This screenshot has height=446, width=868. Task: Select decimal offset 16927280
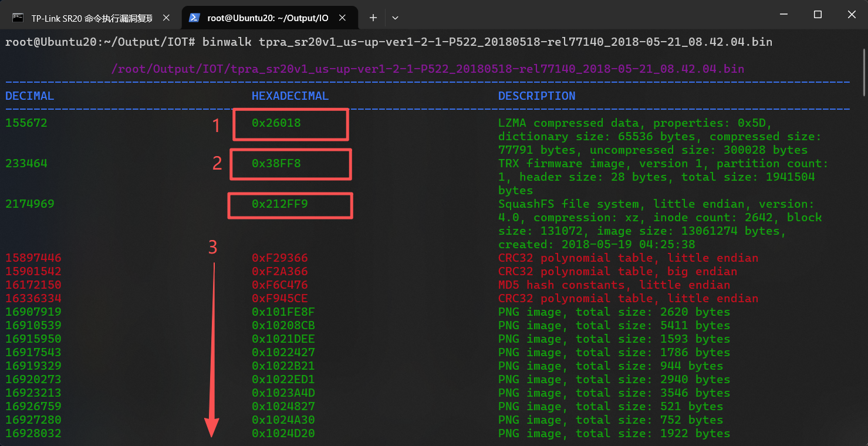(33, 420)
